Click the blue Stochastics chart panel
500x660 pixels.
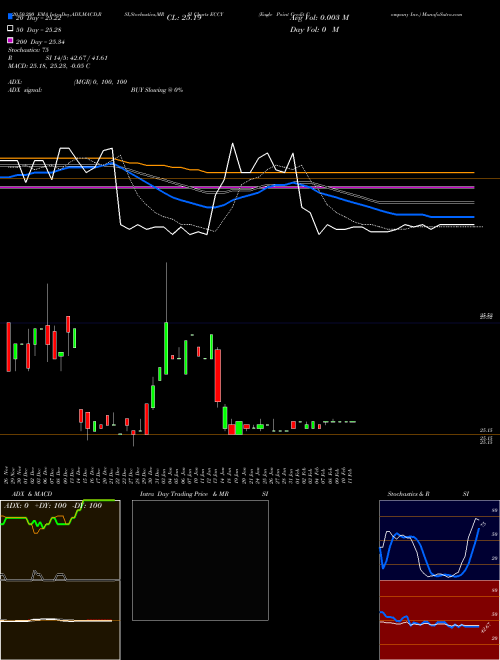tap(439, 540)
